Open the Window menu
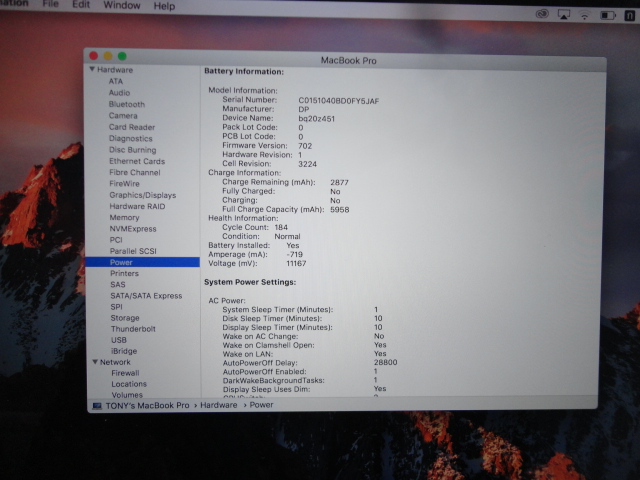The height and width of the screenshot is (480, 640). 122,5
